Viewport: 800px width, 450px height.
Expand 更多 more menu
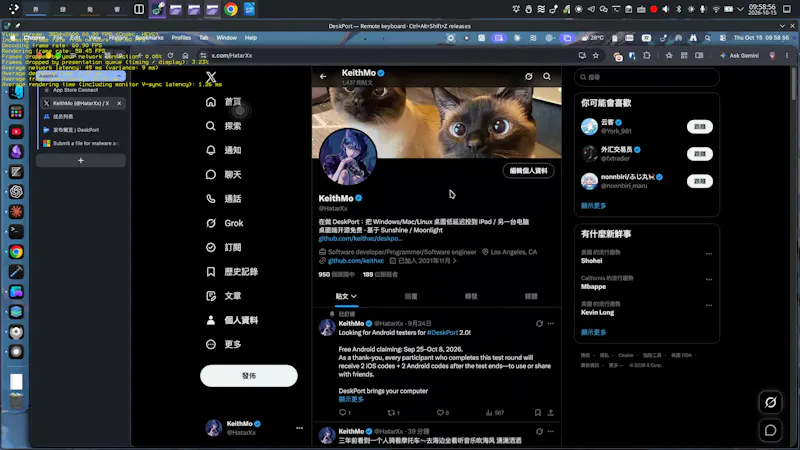pyautogui.click(x=223, y=344)
